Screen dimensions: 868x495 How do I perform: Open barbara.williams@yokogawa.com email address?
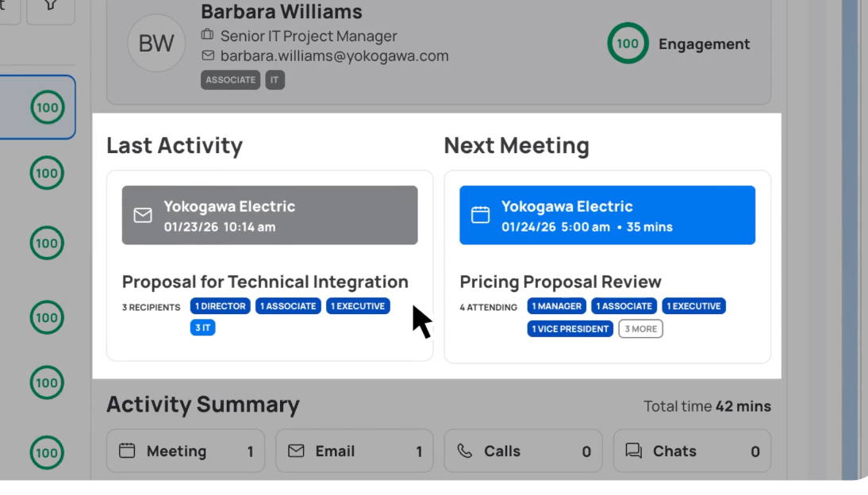334,56
